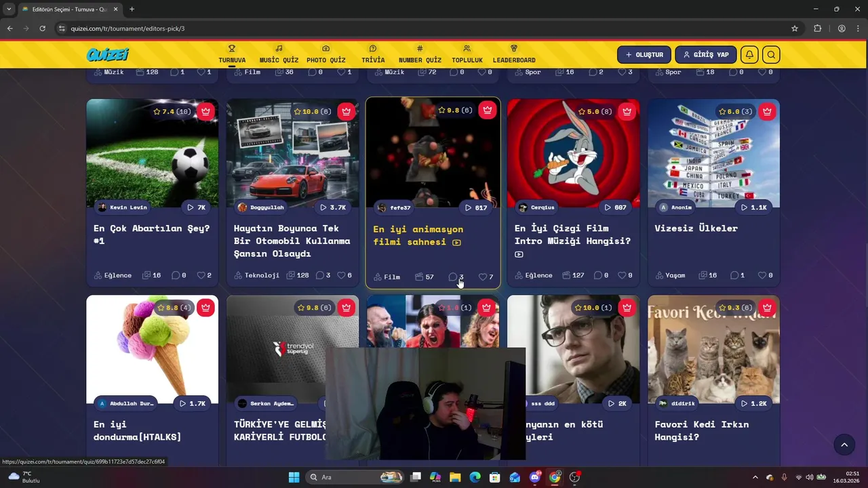Viewport: 868px width, 488px height.
Task: Click crown badge on animasyon filmi card
Action: point(487,110)
